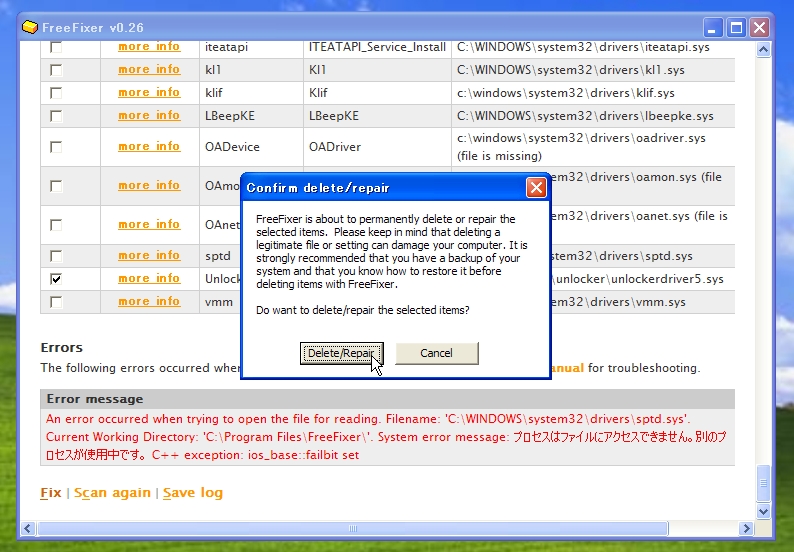Cancel the delete/repair confirmation
The height and width of the screenshot is (552, 794).
pos(436,353)
